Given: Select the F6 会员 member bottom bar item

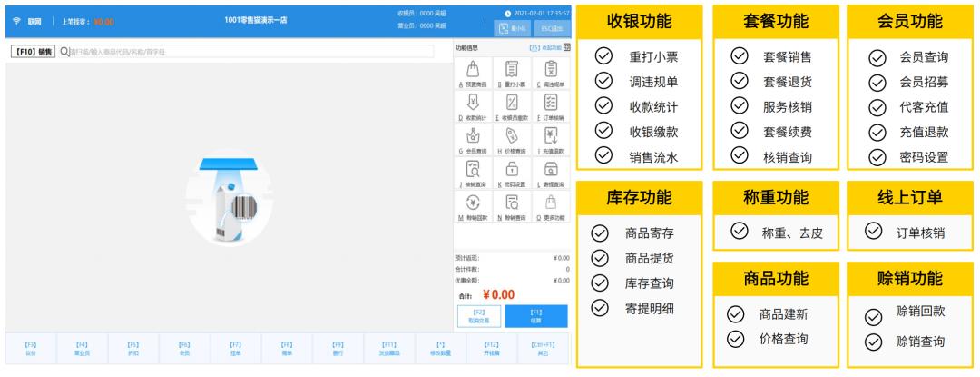Looking at the screenshot, I should tap(184, 349).
